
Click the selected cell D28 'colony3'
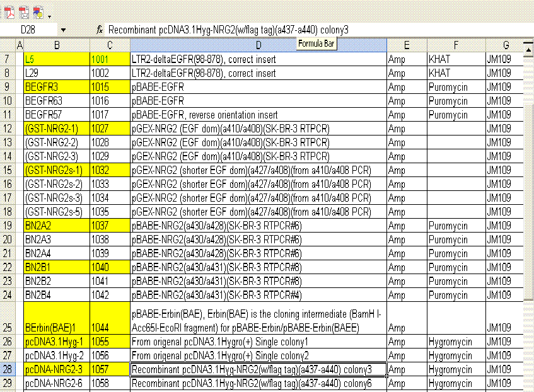point(258,369)
